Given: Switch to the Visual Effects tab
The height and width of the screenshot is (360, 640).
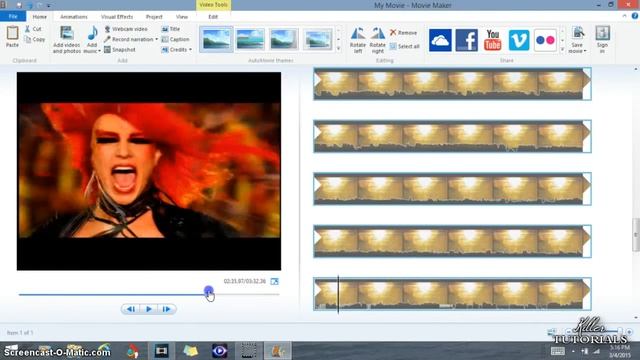Looking at the screenshot, I should [117, 17].
